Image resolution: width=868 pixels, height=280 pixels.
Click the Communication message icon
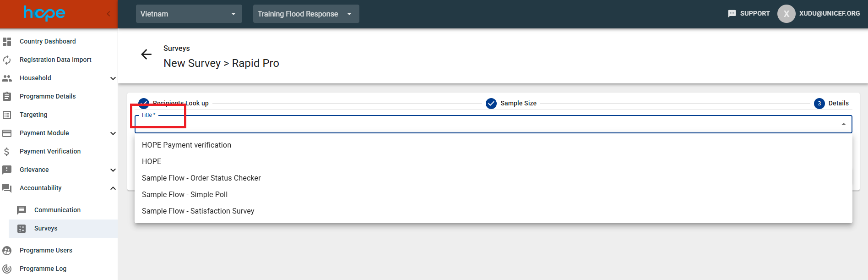click(22, 210)
